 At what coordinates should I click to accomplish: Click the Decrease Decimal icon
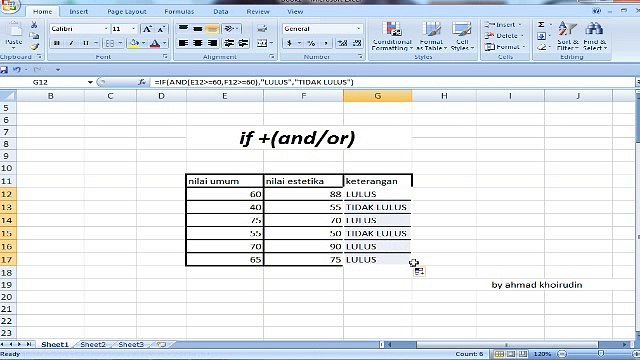357,43
